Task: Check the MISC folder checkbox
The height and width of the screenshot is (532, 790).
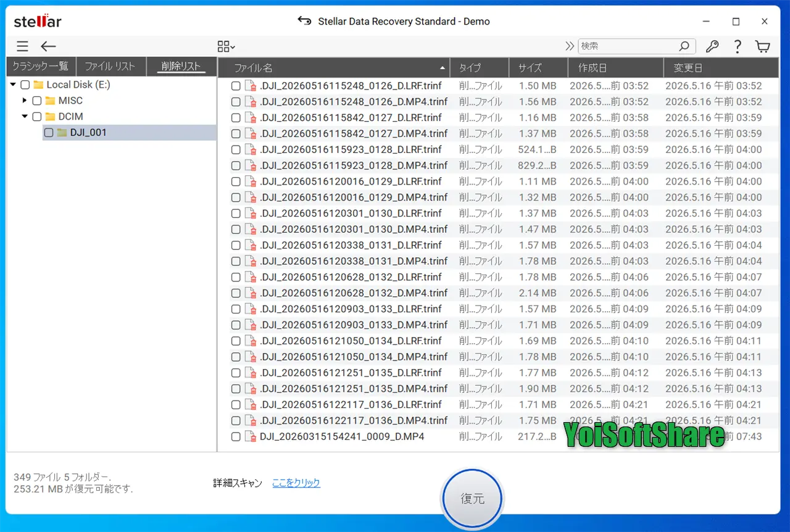Action: click(37, 101)
